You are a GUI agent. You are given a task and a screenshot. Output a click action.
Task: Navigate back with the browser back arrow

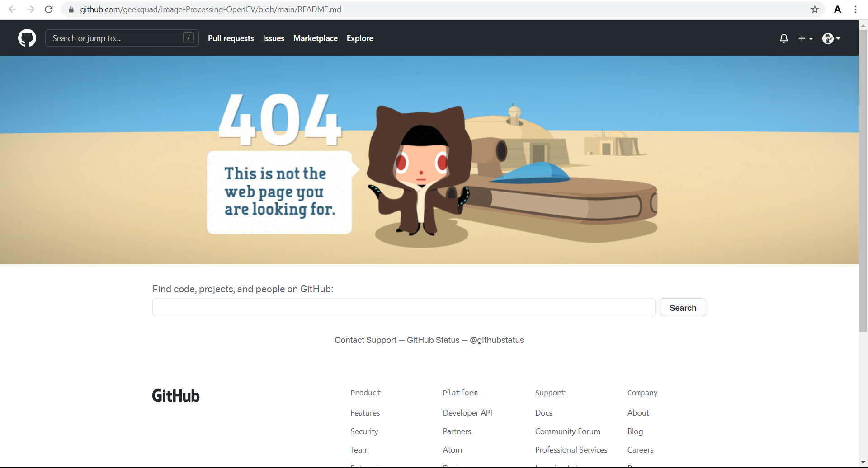(12, 9)
